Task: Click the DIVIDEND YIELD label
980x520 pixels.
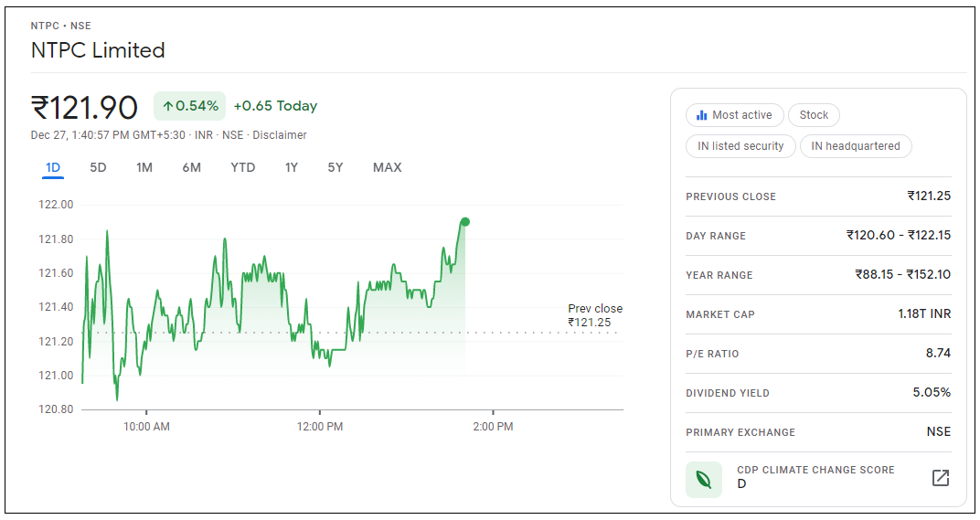Action: (x=728, y=394)
